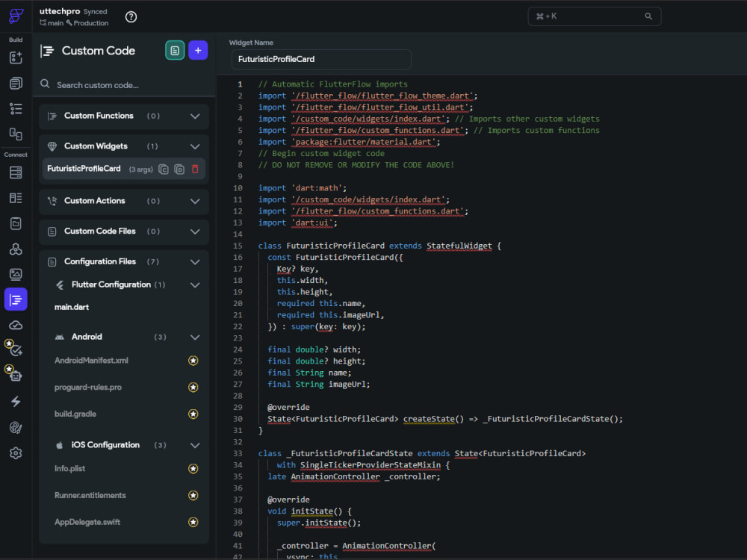Image resolution: width=747 pixels, height=560 pixels.
Task: Click star badge next to Info.plist
Action: [x=193, y=469]
